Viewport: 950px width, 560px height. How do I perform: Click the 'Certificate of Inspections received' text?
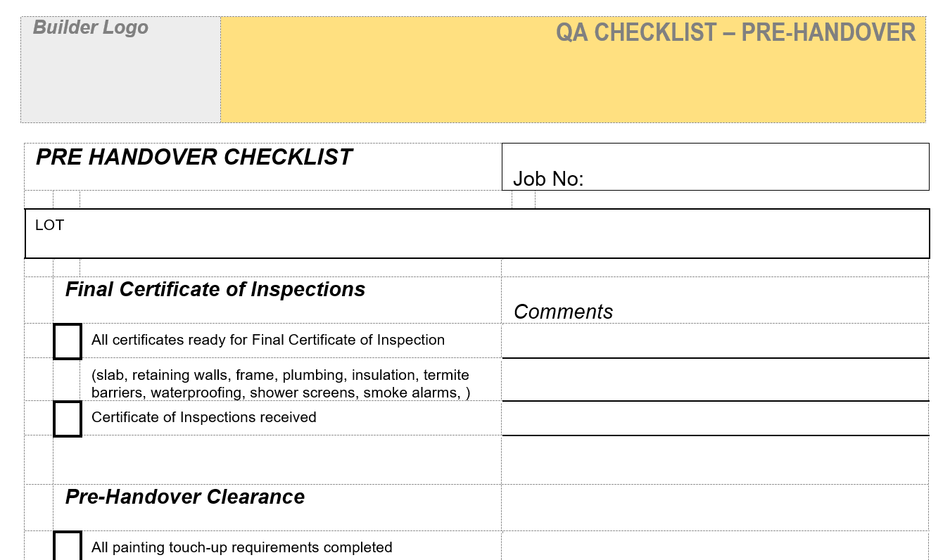(x=204, y=417)
